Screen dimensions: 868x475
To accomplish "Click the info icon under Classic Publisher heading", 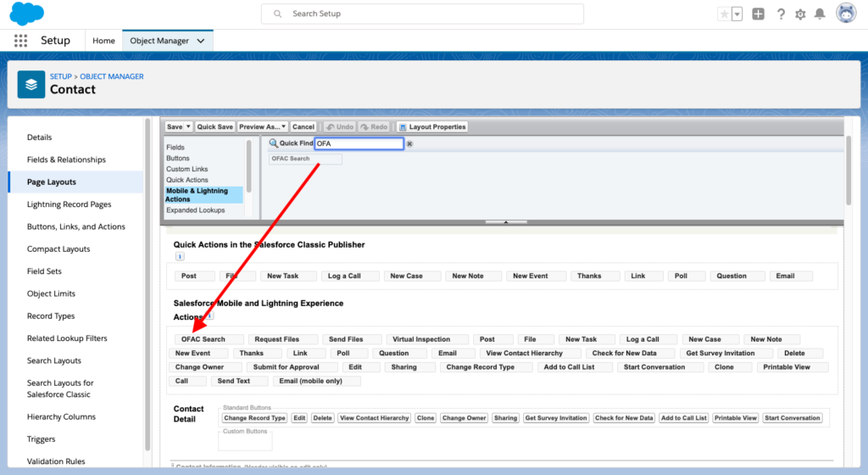I will [x=180, y=256].
